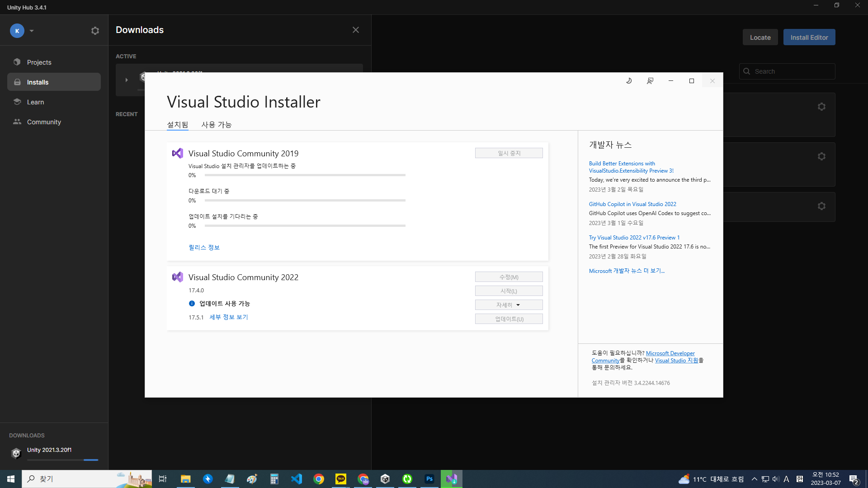Screen dimensions: 868x488
Task: Click Locate button in Unity Hub
Action: pos(760,38)
